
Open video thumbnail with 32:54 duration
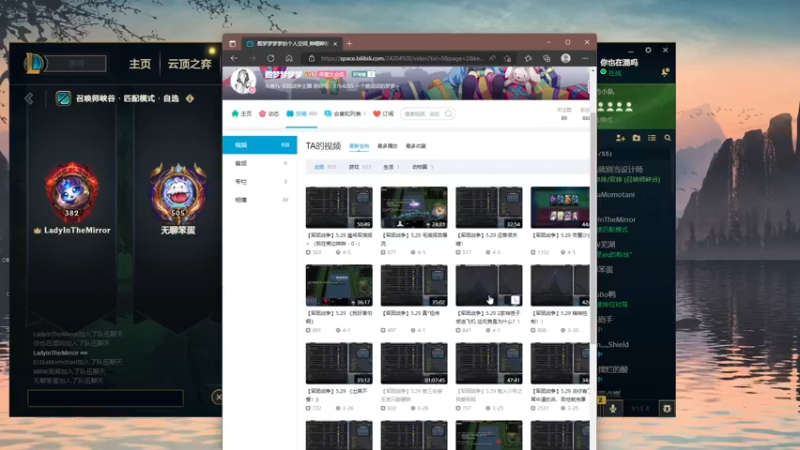489,207
